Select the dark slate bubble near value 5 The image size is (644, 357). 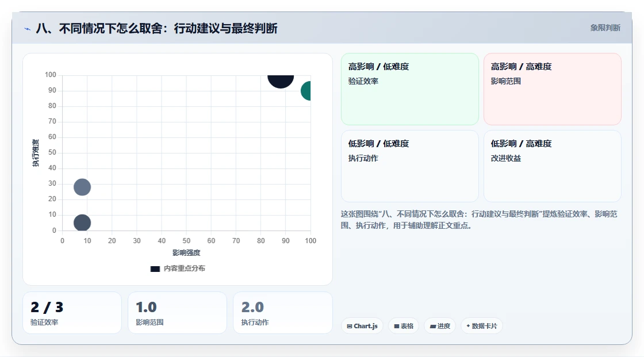coord(82,222)
